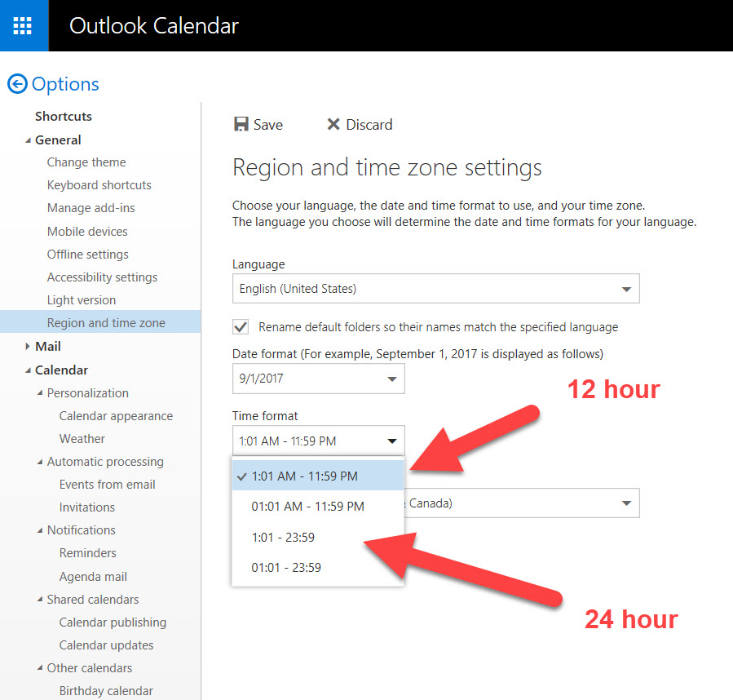Open Birthday calendar settings
This screenshot has width=733, height=700.
106,691
